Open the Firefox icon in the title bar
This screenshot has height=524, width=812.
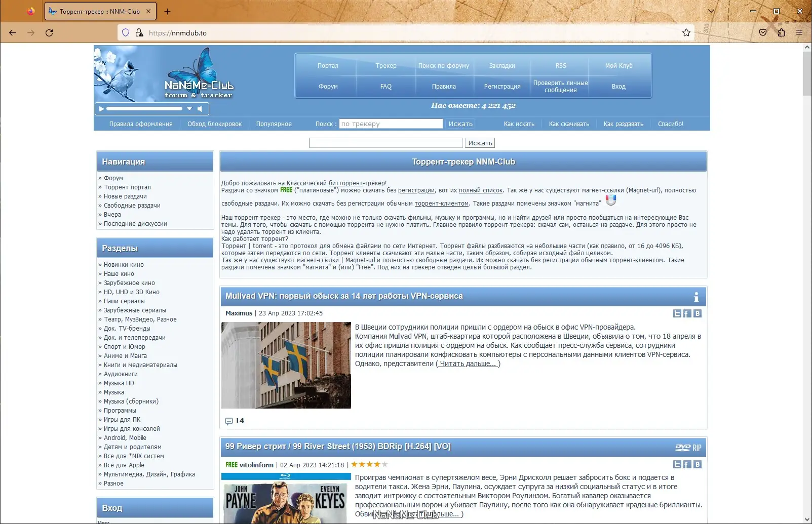pos(31,11)
